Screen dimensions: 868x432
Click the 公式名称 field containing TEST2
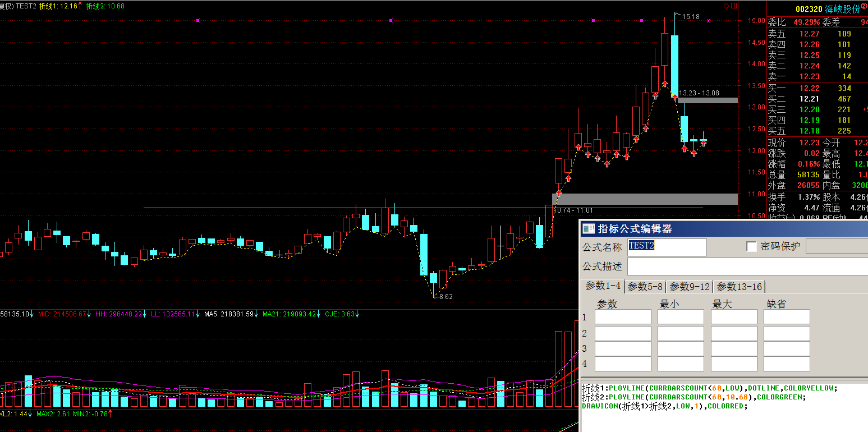point(667,247)
